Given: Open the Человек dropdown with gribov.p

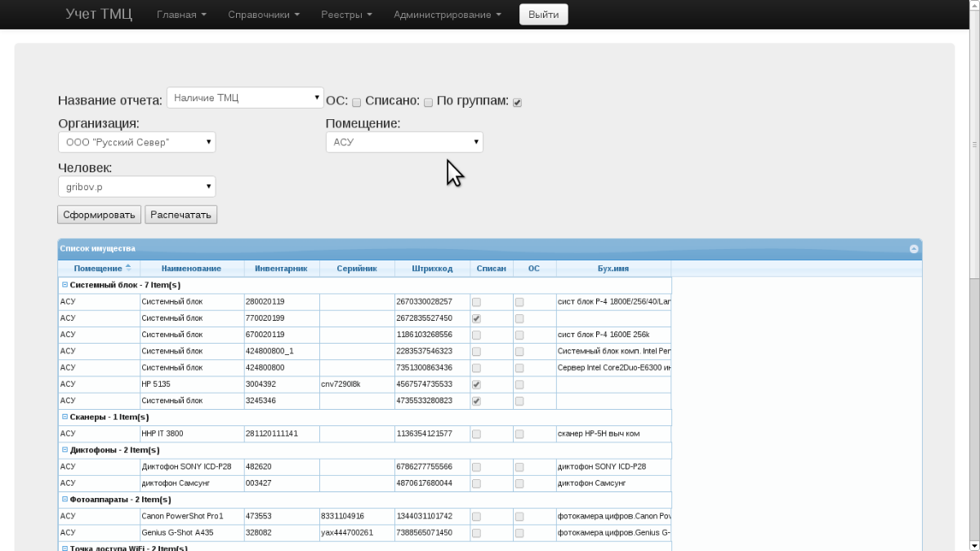Looking at the screenshot, I should pyautogui.click(x=137, y=187).
